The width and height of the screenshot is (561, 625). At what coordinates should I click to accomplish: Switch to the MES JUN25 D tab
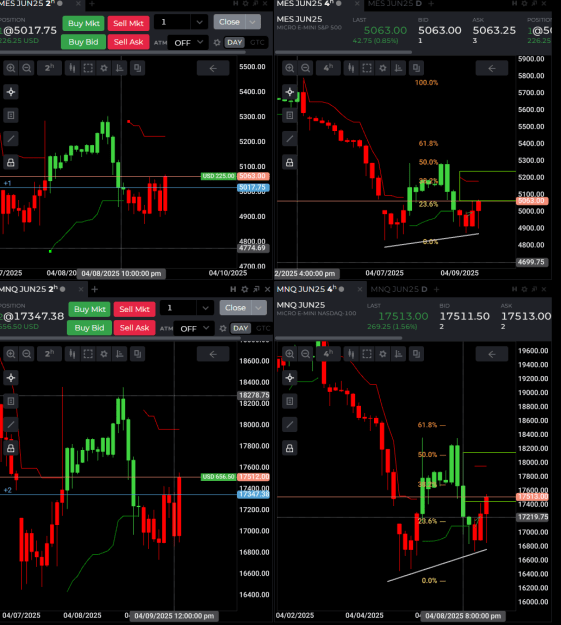click(395, 4)
